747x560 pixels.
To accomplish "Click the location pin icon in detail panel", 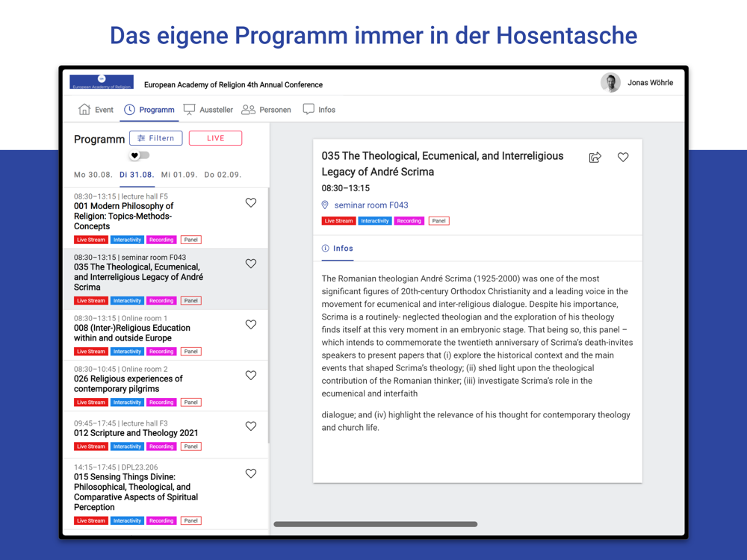I will point(325,205).
